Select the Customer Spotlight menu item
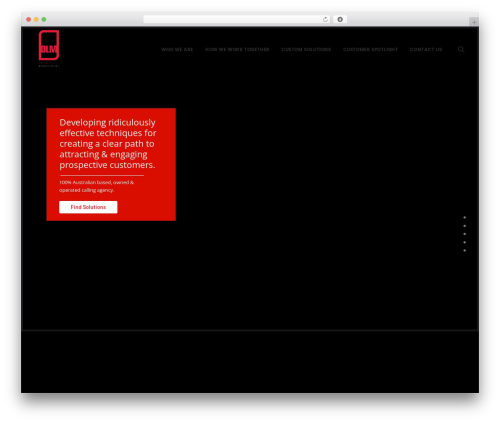Viewport: 500px width, 423px height. pos(370,49)
